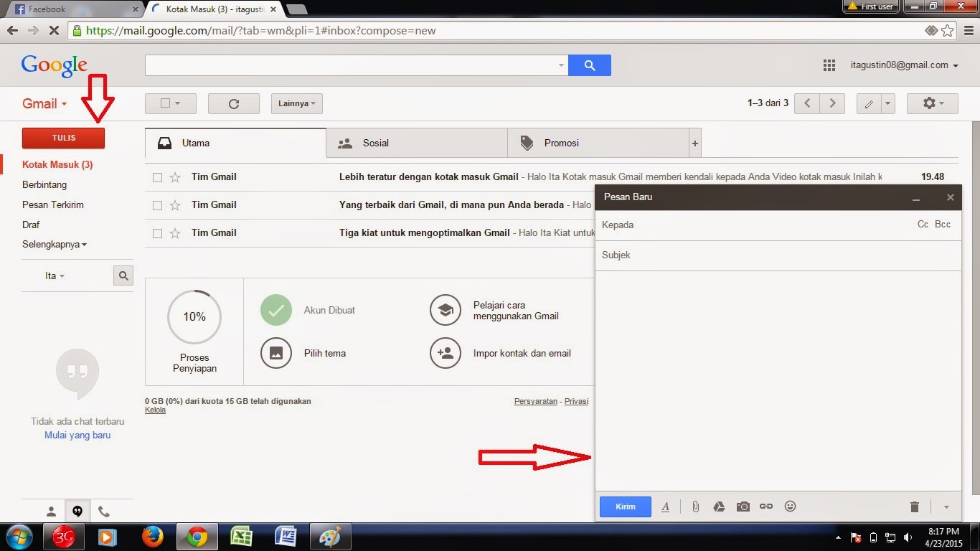Viewport: 980px width, 551px height.
Task: Insert link icon in compose toolbar
Action: (x=766, y=507)
